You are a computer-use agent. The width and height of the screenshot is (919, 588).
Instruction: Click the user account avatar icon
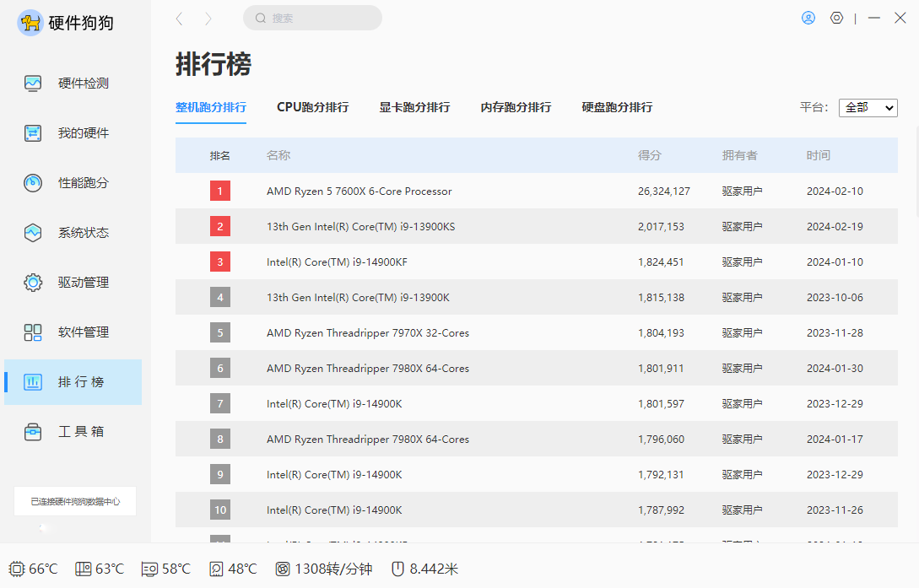tap(808, 18)
